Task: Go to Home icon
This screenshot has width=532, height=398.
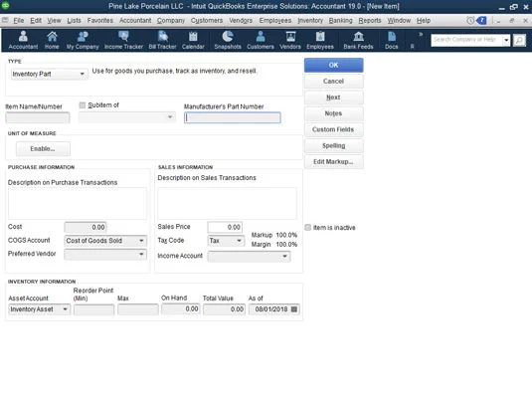Action: pyautogui.click(x=52, y=40)
